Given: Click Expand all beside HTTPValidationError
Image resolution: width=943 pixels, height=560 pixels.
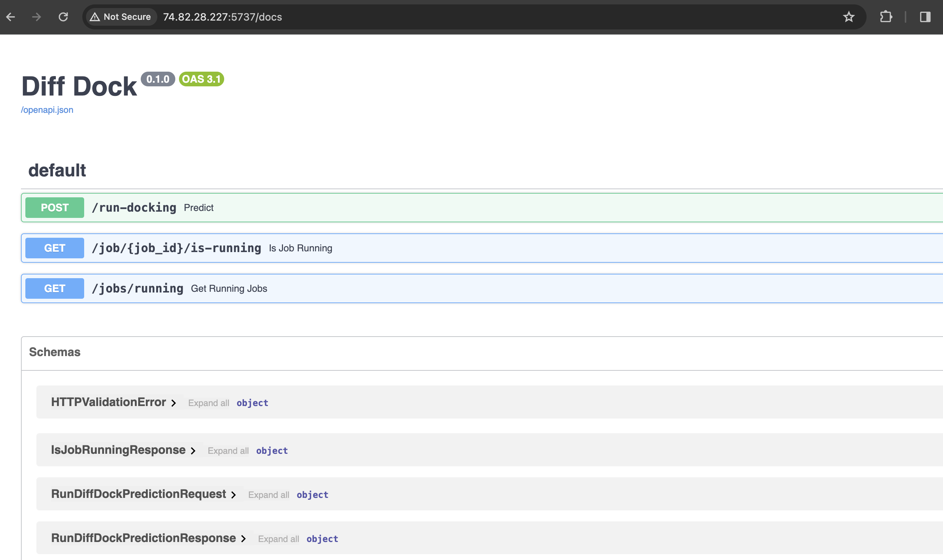Looking at the screenshot, I should point(208,403).
